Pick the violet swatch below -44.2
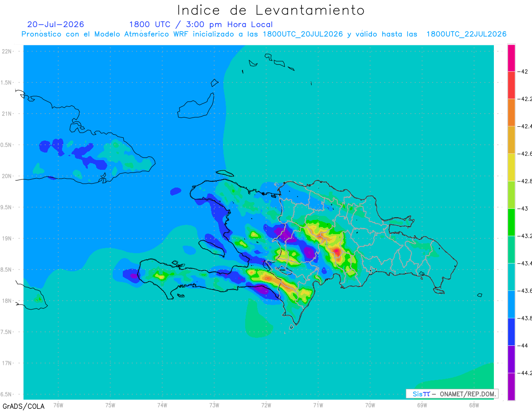Viewport: 532px width, 411px height. pyautogui.click(x=511, y=387)
